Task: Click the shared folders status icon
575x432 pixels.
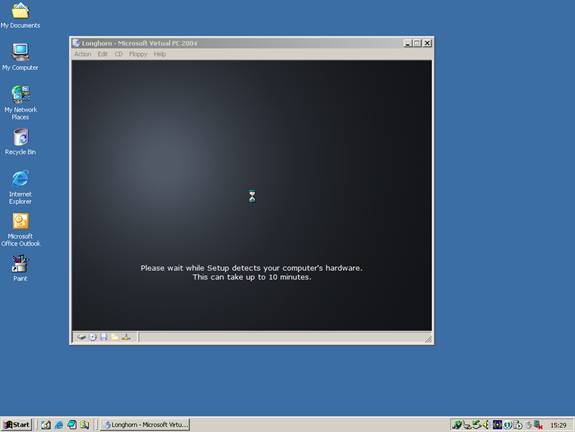Action: point(115,337)
